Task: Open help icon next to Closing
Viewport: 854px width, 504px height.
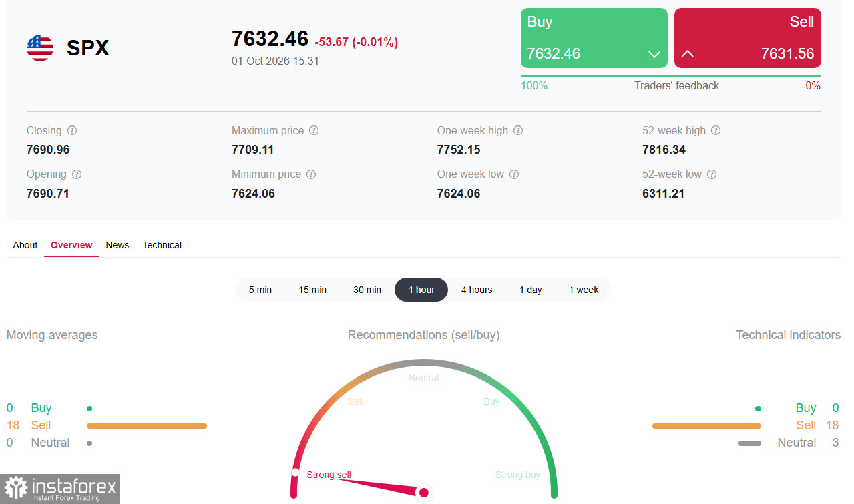Action: point(72,131)
